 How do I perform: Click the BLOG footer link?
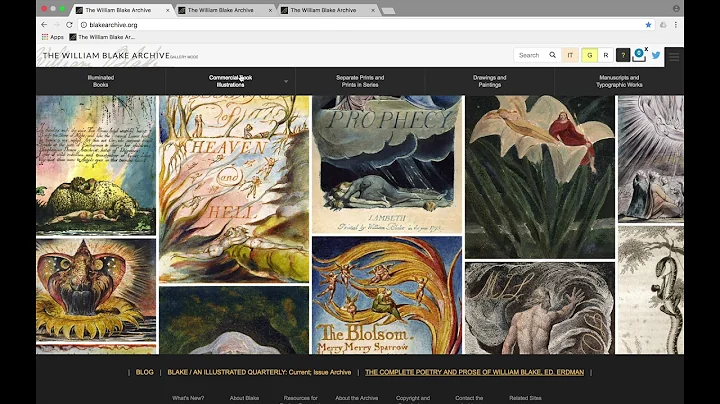pyautogui.click(x=145, y=372)
